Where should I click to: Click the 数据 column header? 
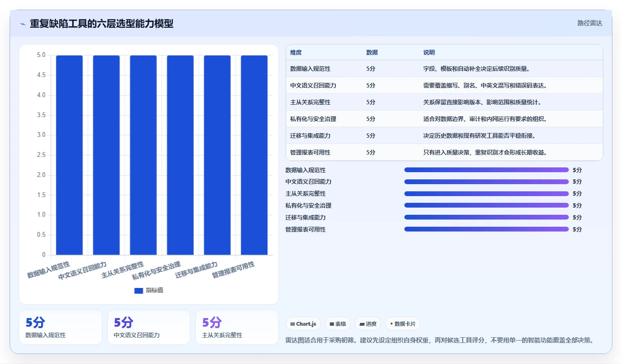pos(372,53)
